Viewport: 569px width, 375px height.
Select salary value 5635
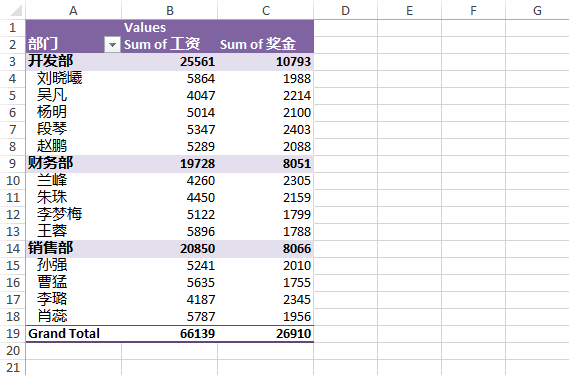coord(201,283)
